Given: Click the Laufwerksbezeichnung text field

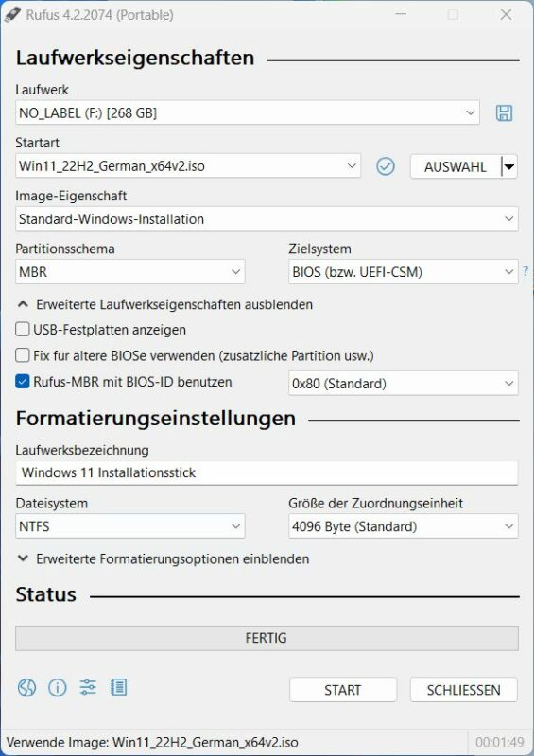Looking at the screenshot, I should [x=267, y=472].
